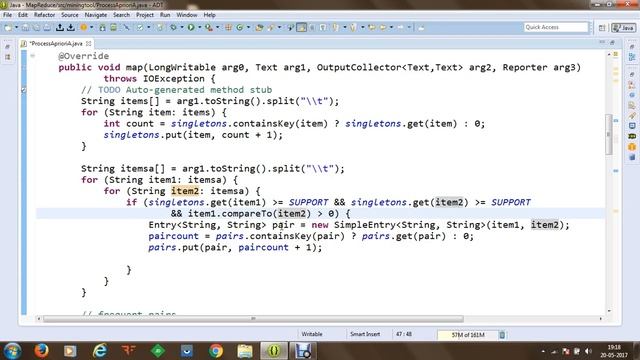
Task: Click the orange circle toolbar icon
Action: [x=84, y=27]
